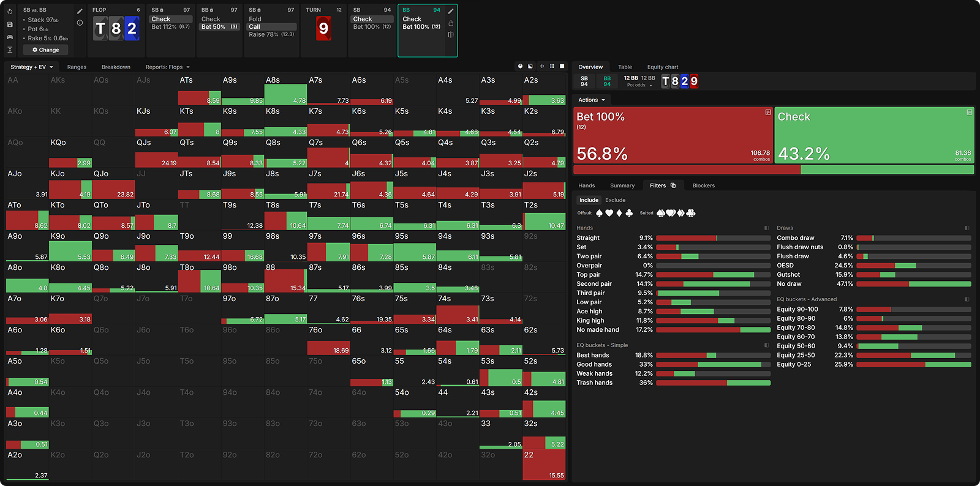
Task: Select the Raise 78% action in SB node
Action: (271, 34)
